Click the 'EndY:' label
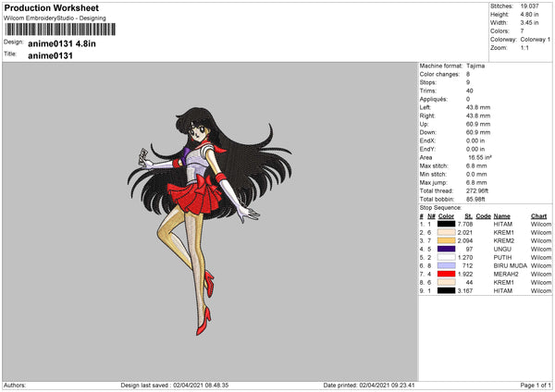Screen dimensions: 555x392 pos(427,149)
